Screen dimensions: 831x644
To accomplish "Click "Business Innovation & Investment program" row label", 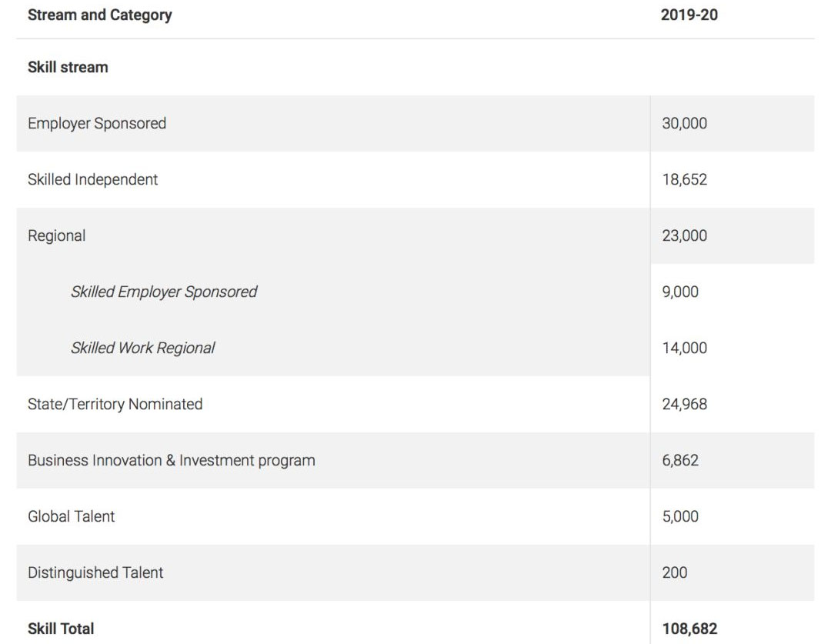I will coord(172,460).
